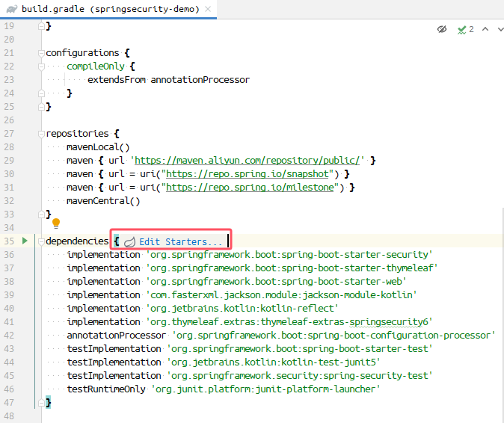The image size is (504, 423).
Task: Run dependencies block with green gutter arrow
Action: (25, 241)
